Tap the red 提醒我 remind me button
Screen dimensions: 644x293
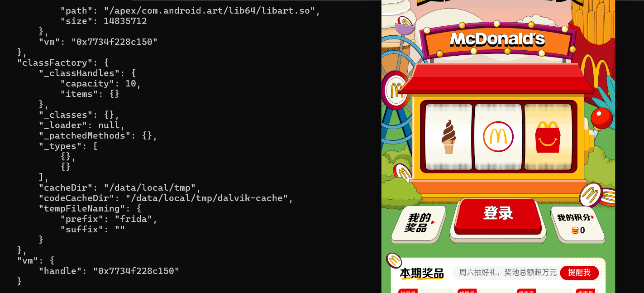click(579, 273)
